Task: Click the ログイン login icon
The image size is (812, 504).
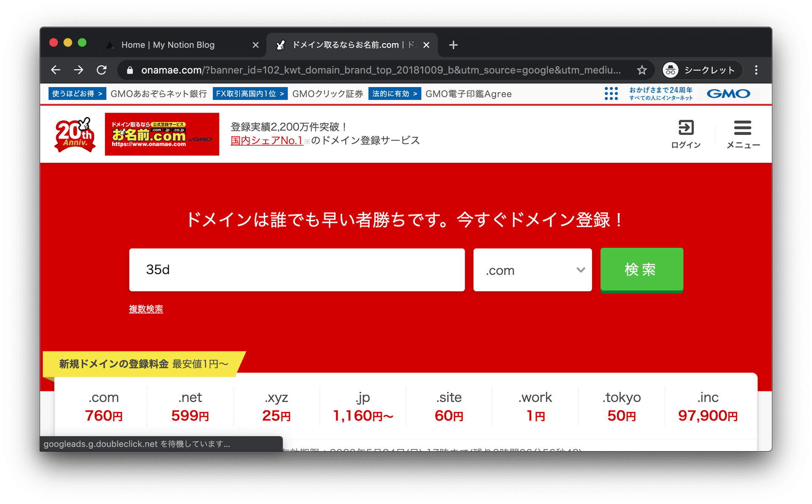Action: pos(686,134)
